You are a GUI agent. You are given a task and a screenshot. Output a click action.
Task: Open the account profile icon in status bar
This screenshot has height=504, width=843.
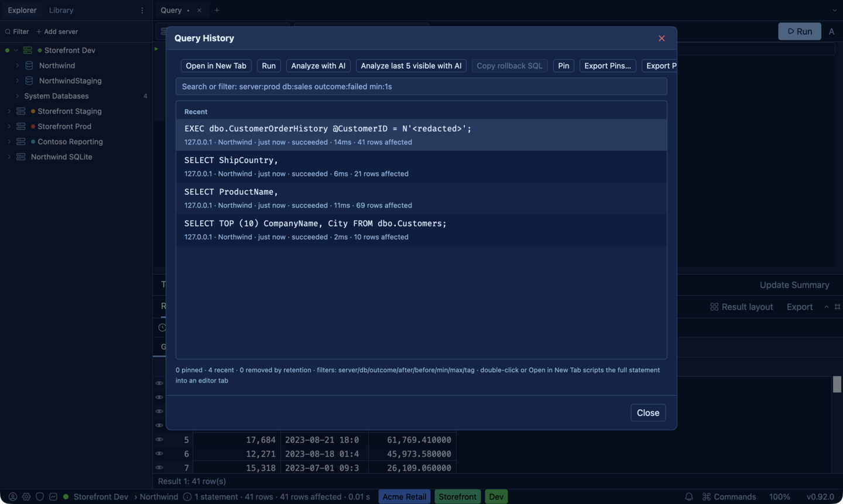coord(13,496)
